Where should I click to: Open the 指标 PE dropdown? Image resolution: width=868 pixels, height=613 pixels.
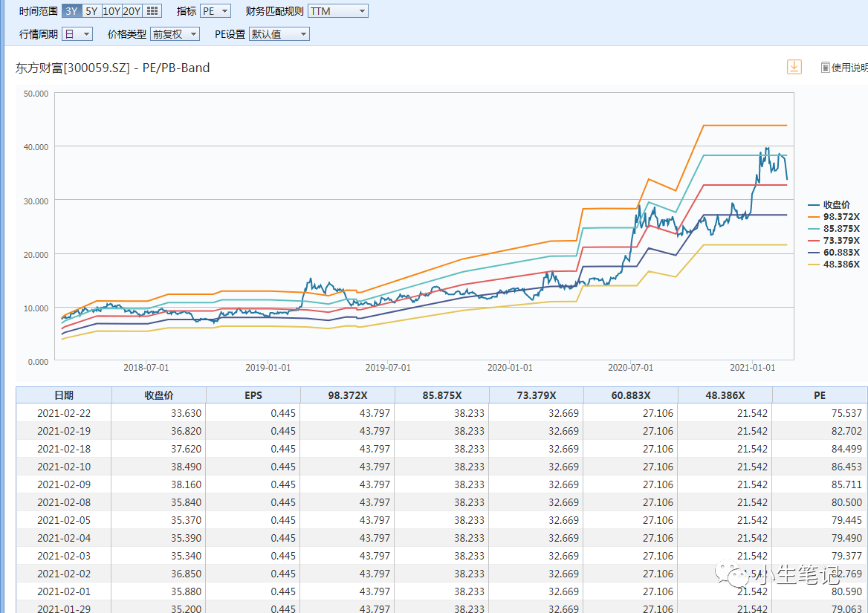click(x=216, y=11)
